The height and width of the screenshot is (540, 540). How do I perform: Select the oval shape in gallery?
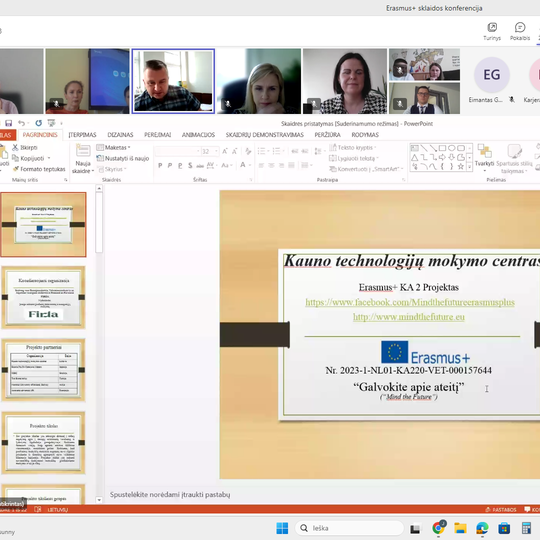pos(452,148)
